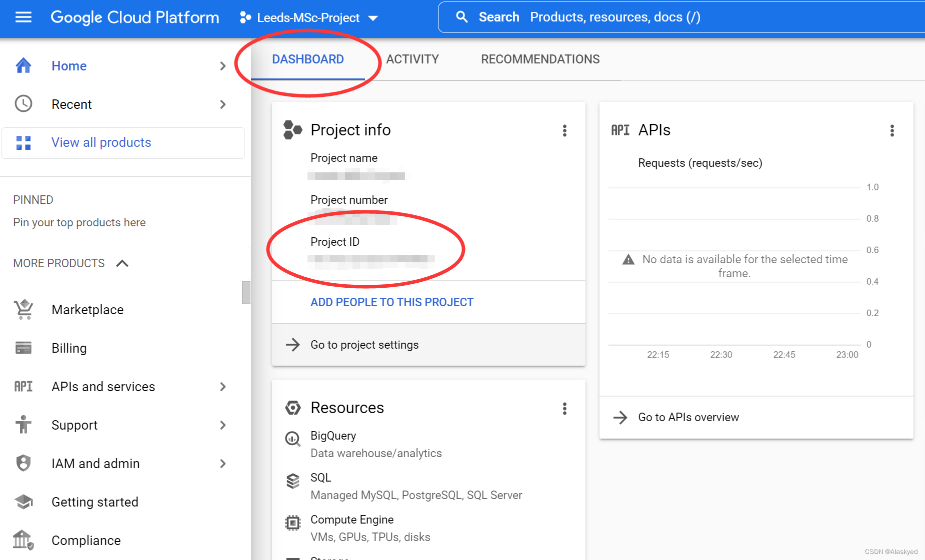Click the APIs card title
925x560 pixels.
[x=654, y=130]
